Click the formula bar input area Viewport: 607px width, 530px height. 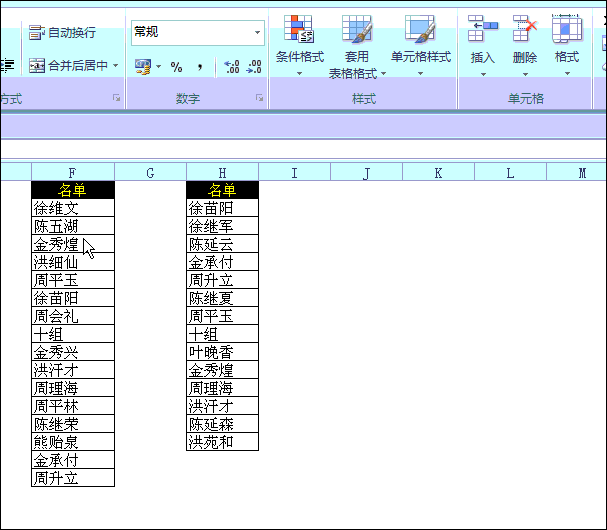click(x=304, y=149)
